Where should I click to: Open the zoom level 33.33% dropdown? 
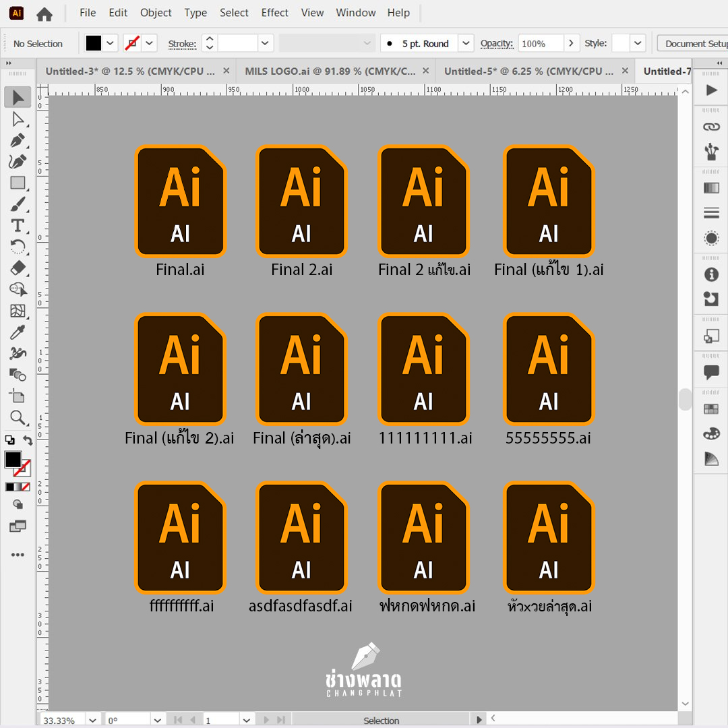[x=93, y=720]
